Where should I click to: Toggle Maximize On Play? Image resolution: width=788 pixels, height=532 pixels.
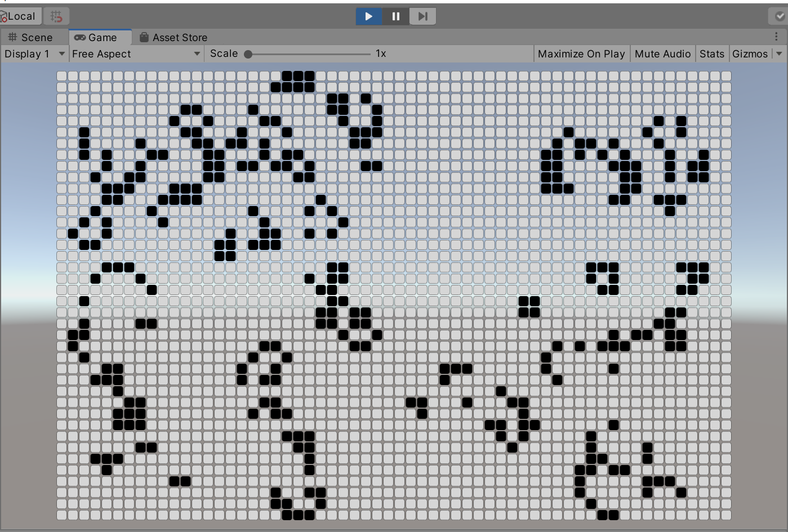coord(581,54)
